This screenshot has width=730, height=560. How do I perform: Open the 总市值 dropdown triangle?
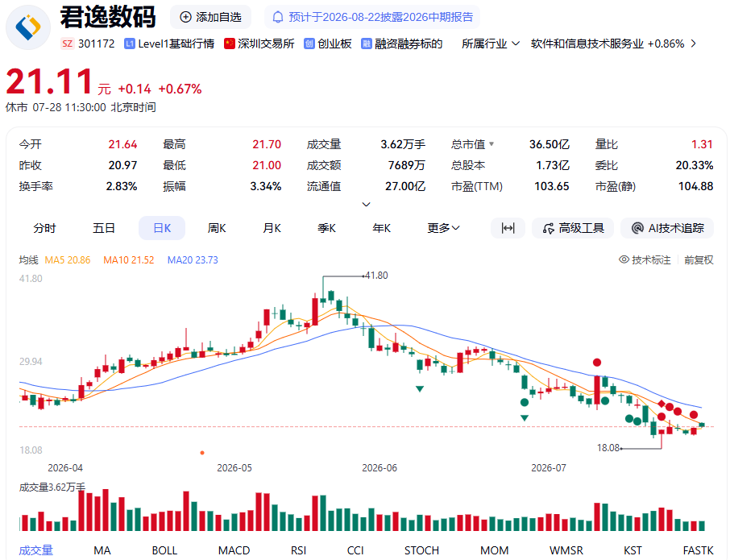[492, 144]
